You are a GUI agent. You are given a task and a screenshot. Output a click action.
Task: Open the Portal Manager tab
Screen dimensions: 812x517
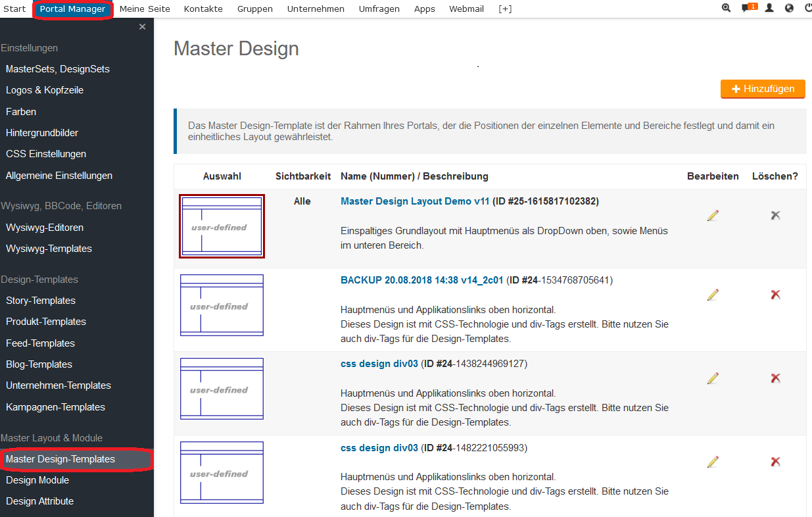pos(72,9)
